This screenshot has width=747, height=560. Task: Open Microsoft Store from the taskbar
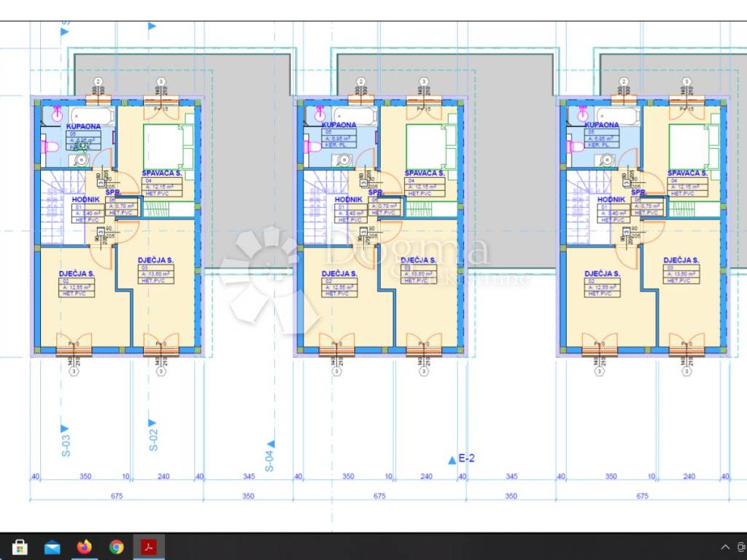(x=20, y=546)
